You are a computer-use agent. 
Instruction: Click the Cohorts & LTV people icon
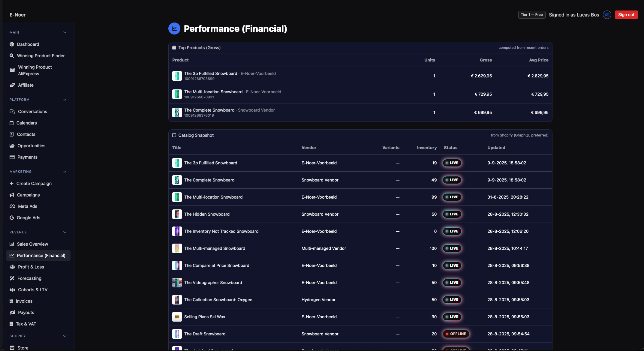point(12,290)
